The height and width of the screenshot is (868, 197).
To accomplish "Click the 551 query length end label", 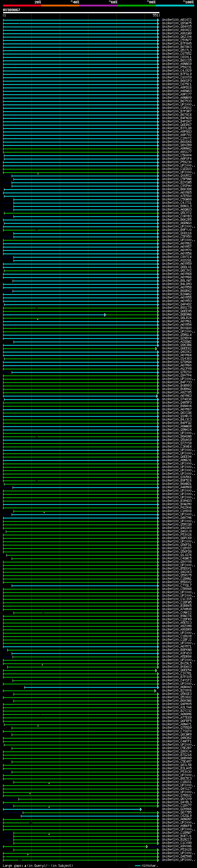I will 155,15.
